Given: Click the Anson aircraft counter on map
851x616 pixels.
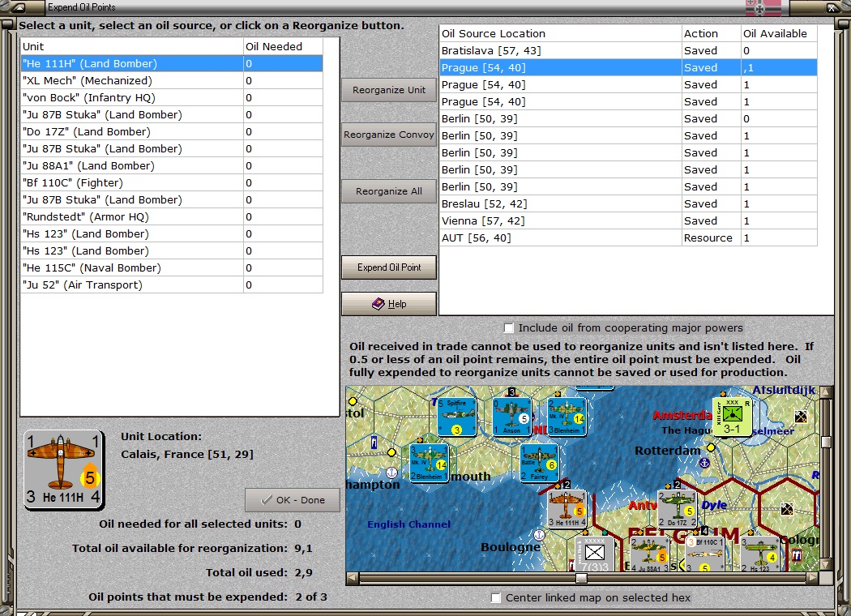Looking at the screenshot, I should tap(512, 417).
